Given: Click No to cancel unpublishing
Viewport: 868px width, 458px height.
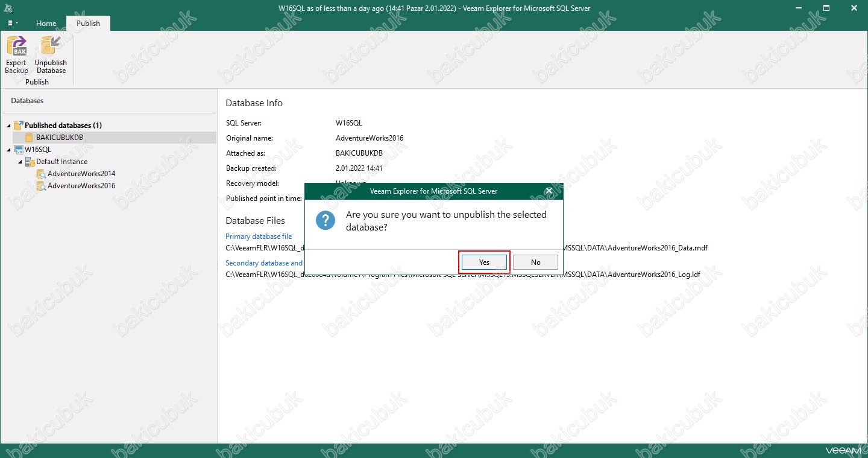Looking at the screenshot, I should tap(535, 262).
